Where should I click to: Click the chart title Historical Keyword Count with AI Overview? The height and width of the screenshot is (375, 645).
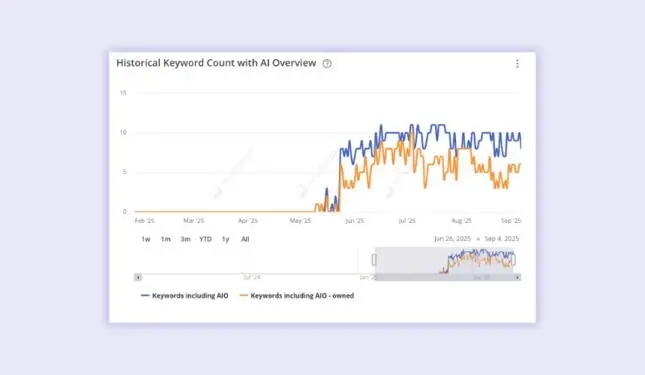tap(216, 63)
